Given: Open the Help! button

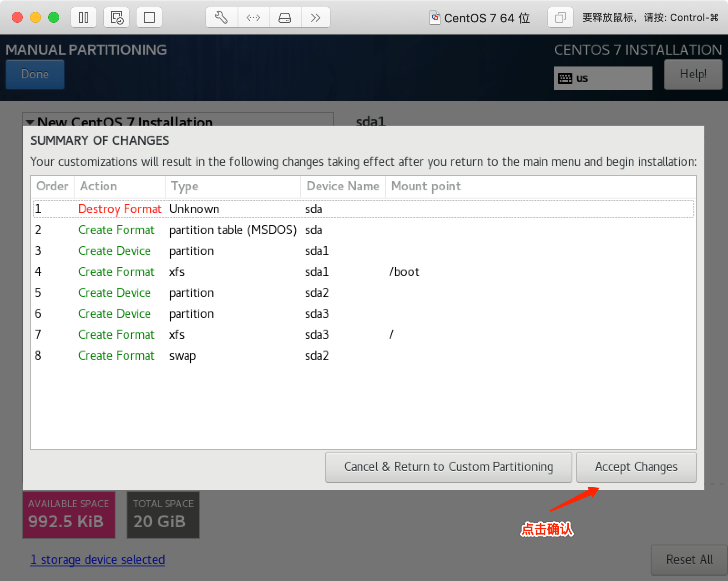Looking at the screenshot, I should point(693,74).
